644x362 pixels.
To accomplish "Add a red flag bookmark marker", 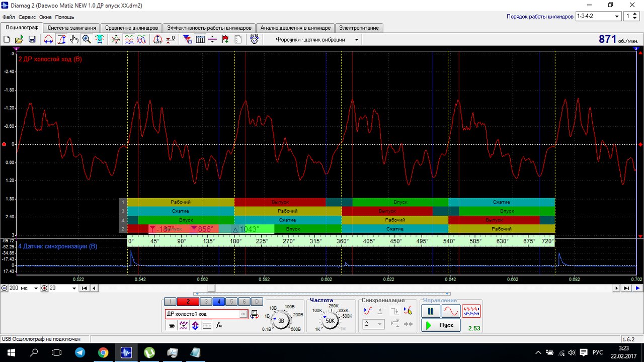I will [225, 39].
